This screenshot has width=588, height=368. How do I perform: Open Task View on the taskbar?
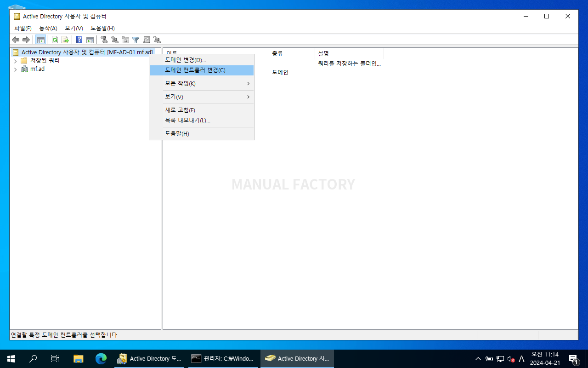tap(55, 359)
